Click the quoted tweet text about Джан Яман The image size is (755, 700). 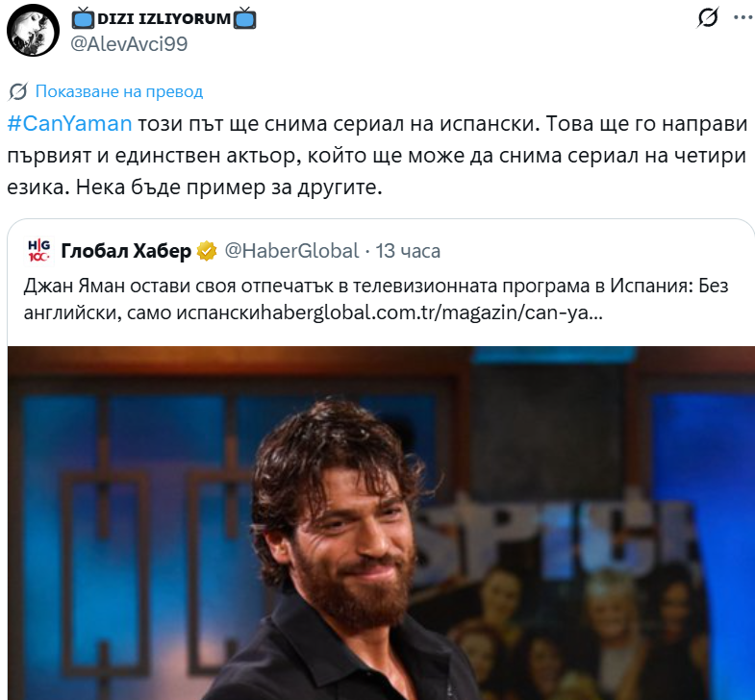pos(376,299)
